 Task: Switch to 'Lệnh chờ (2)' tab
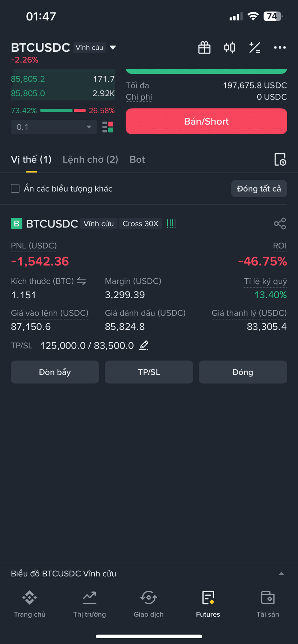point(90,160)
